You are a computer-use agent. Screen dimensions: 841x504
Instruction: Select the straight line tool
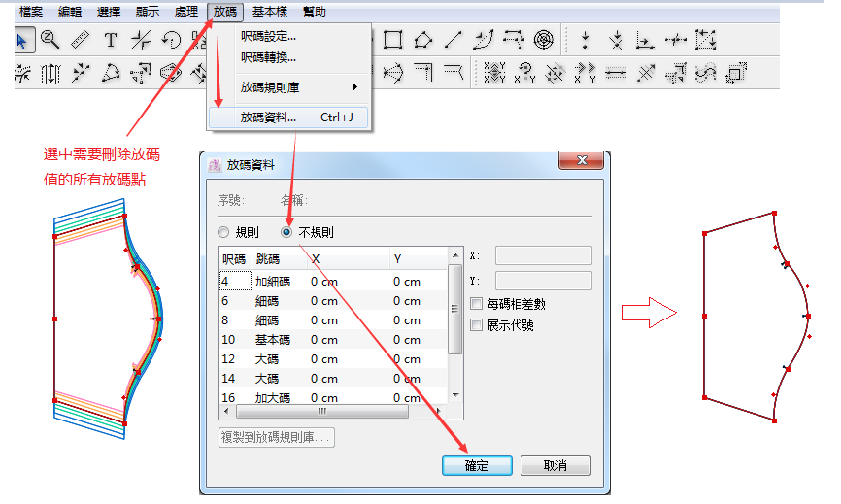coord(454,40)
